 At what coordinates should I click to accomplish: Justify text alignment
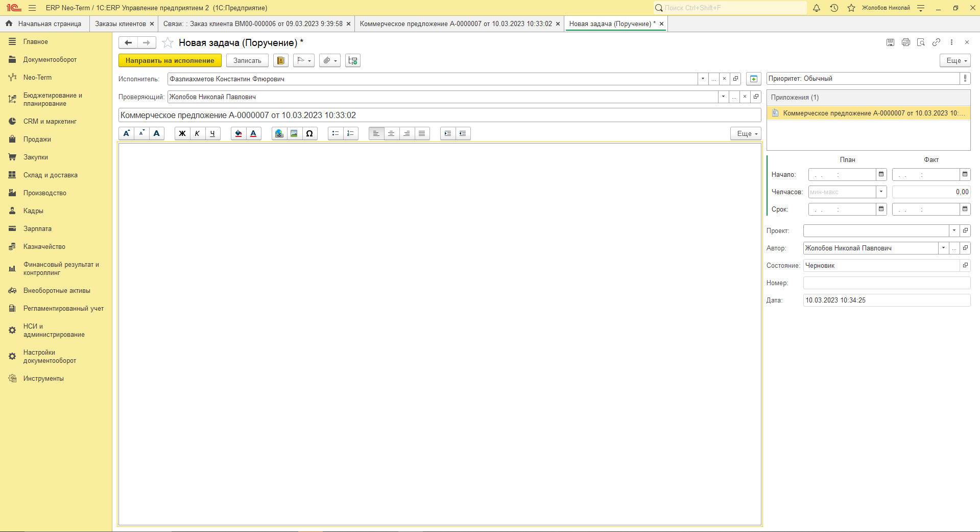[x=422, y=133]
